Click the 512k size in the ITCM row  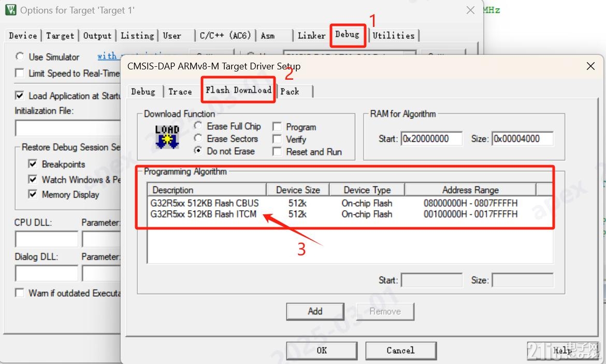coord(298,214)
